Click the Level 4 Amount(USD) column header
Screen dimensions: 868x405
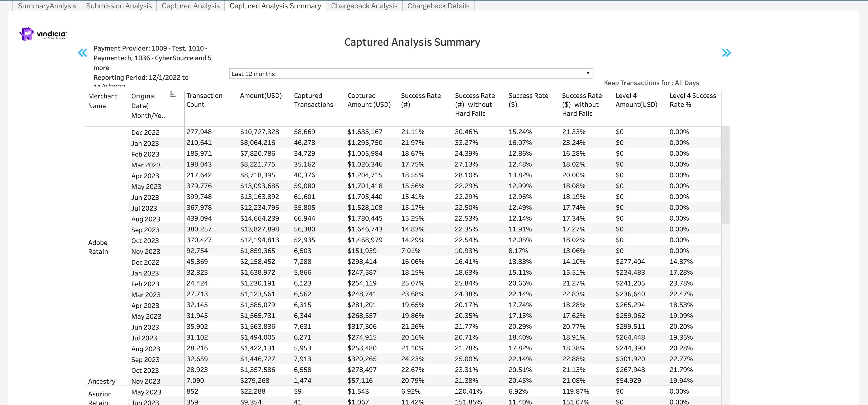pyautogui.click(x=636, y=100)
